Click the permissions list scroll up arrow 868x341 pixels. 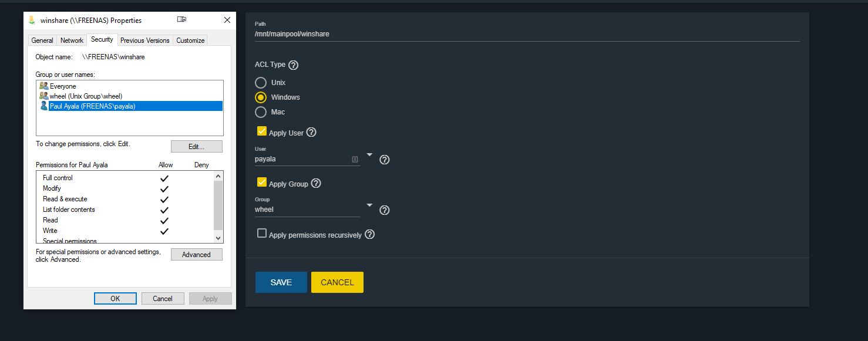(218, 175)
